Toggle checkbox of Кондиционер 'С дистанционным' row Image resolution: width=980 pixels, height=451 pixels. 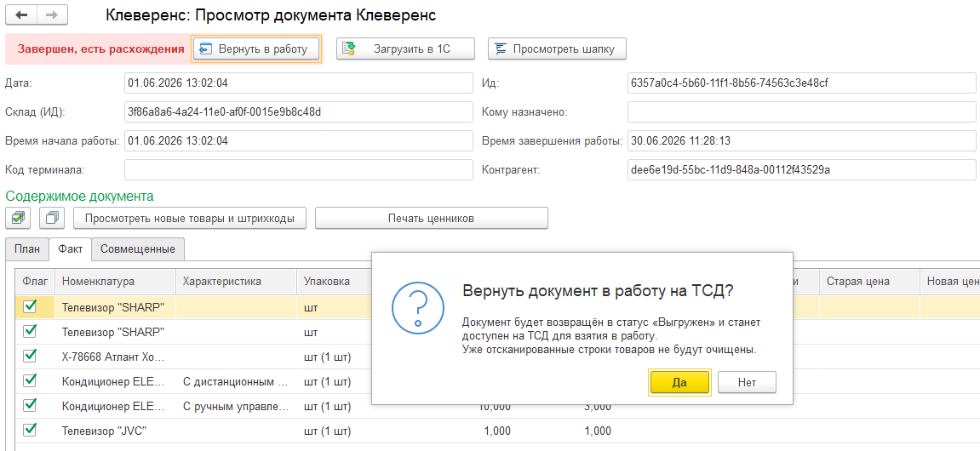pyautogui.click(x=30, y=381)
